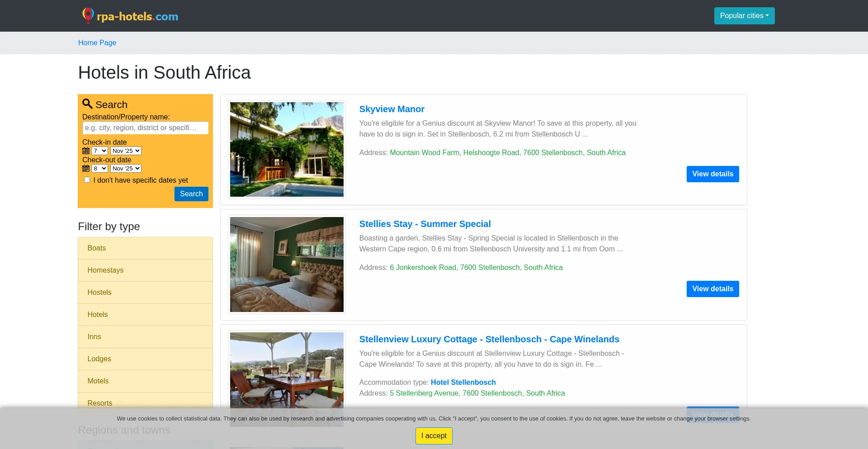Open the check-out month dropdown
The height and width of the screenshot is (449, 868).
(126, 169)
